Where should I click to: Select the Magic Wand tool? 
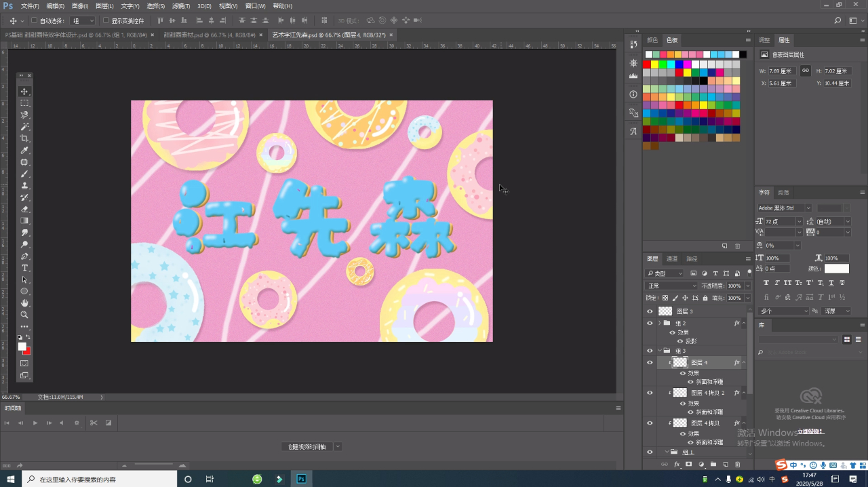click(24, 127)
